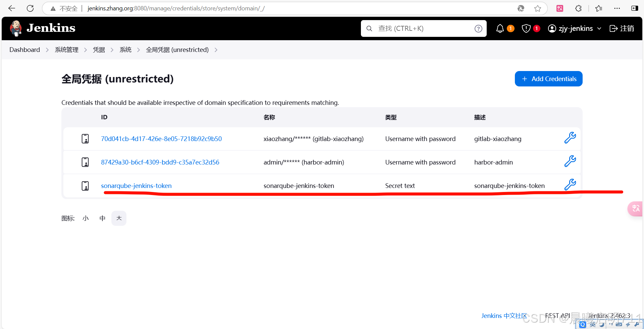Click name admin/****** (harbor-admin)

(x=304, y=162)
